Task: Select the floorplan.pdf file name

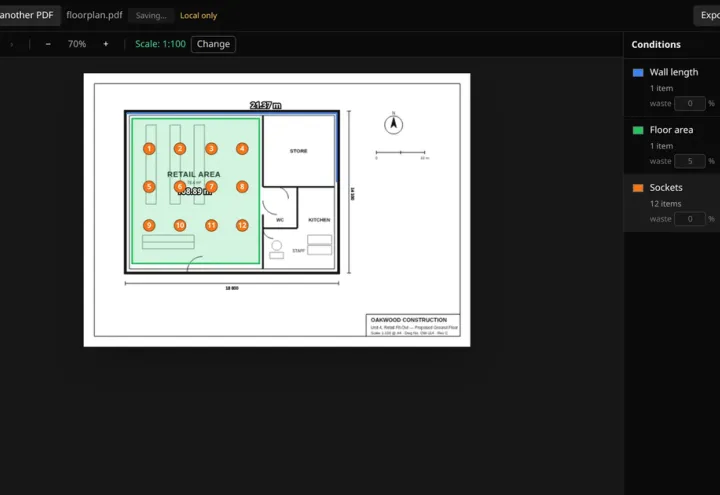Action: point(94,15)
